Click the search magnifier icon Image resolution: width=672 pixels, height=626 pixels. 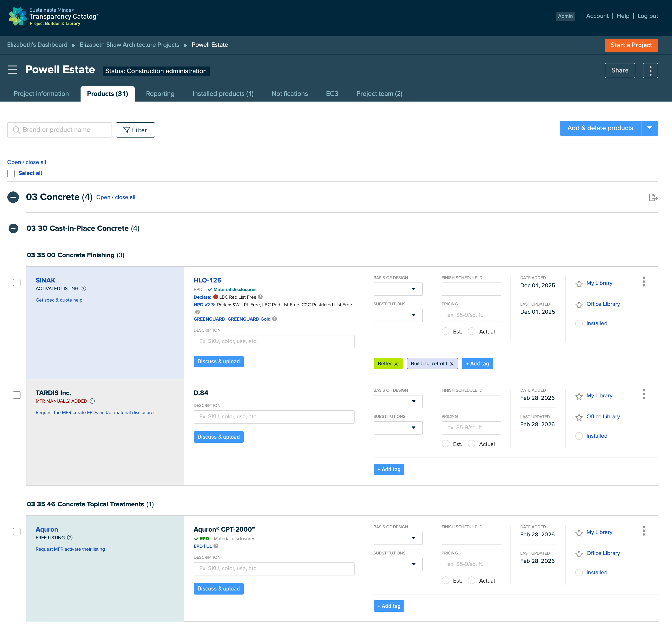click(16, 130)
